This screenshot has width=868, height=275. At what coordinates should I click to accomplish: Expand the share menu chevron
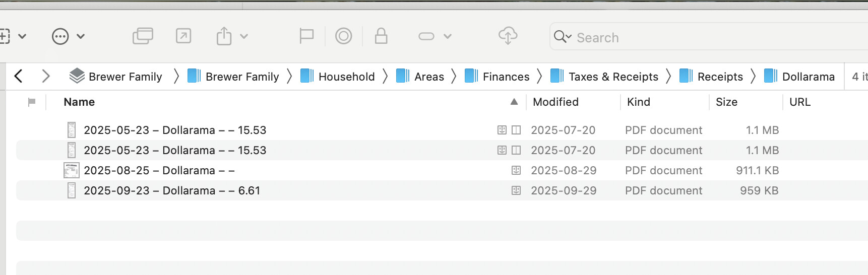point(244,36)
